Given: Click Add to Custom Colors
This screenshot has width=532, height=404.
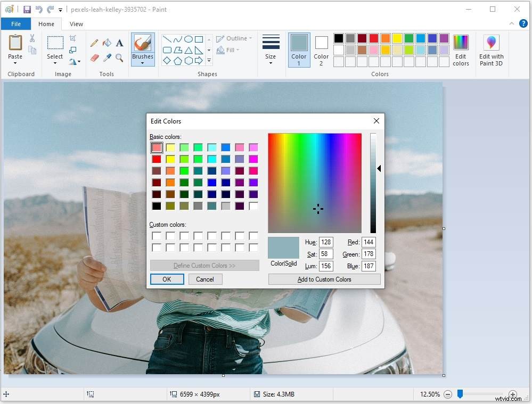Looking at the screenshot, I should coord(324,279).
